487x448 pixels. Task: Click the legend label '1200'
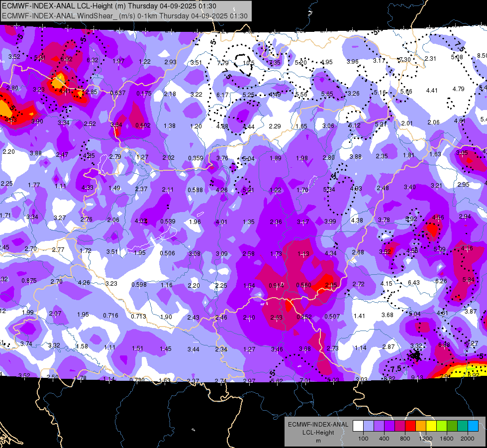425,439
